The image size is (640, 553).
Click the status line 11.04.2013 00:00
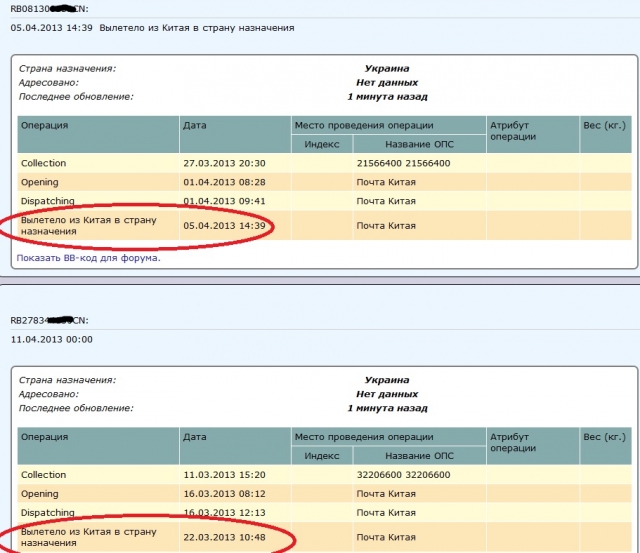[x=51, y=339]
